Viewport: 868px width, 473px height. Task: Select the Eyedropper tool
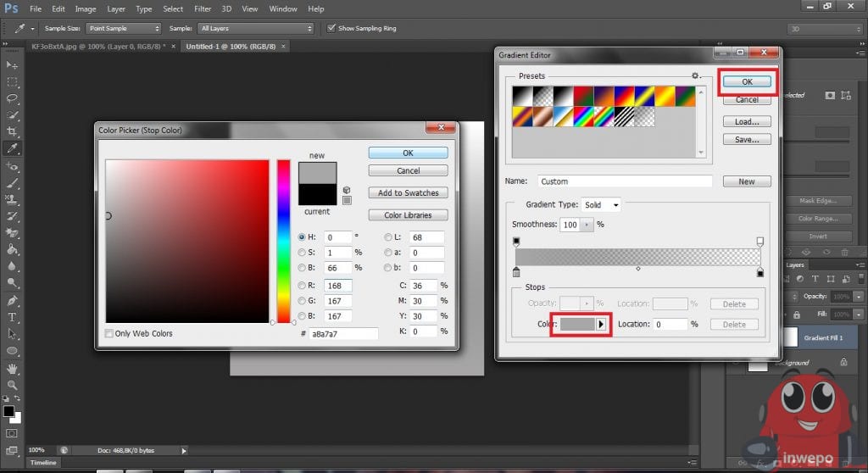12,148
